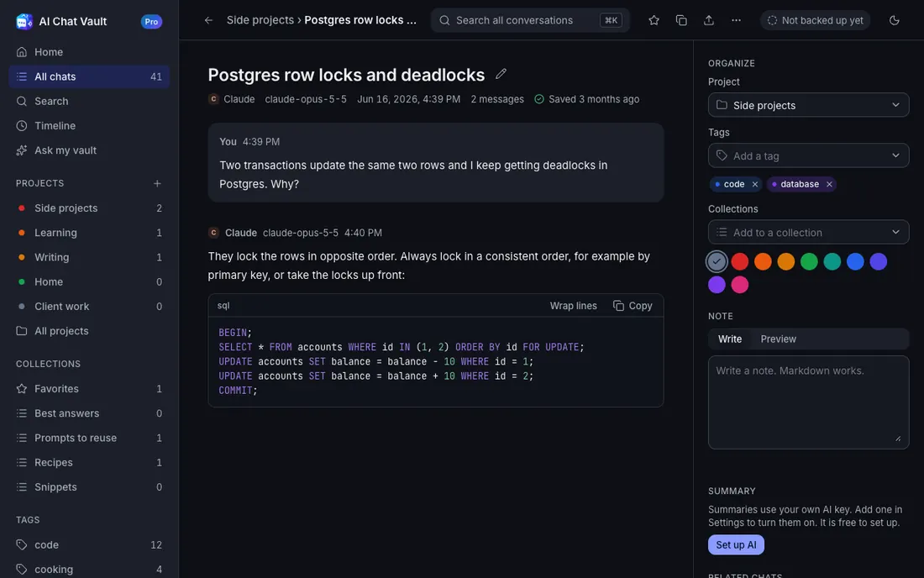924x578 pixels.
Task: Go to Home in main sidebar navigation
Action: [x=89, y=52]
